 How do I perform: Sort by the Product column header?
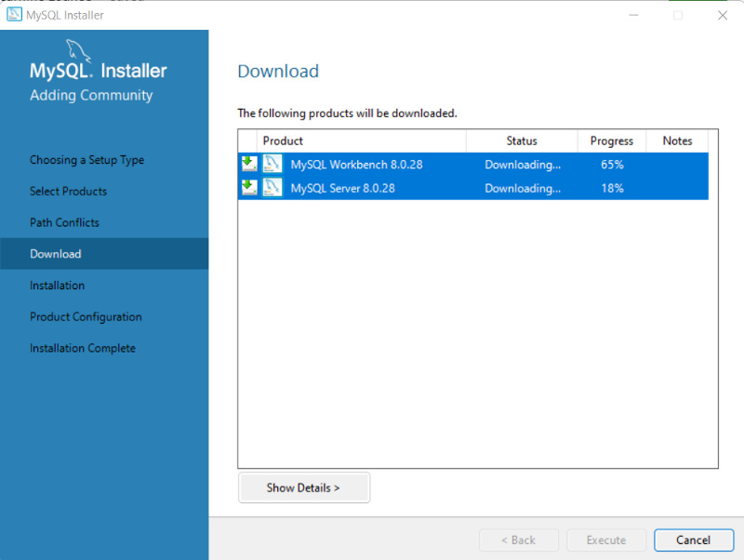361,141
